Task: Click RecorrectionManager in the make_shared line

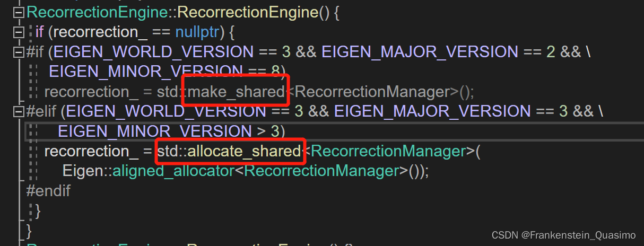Action: (371, 92)
